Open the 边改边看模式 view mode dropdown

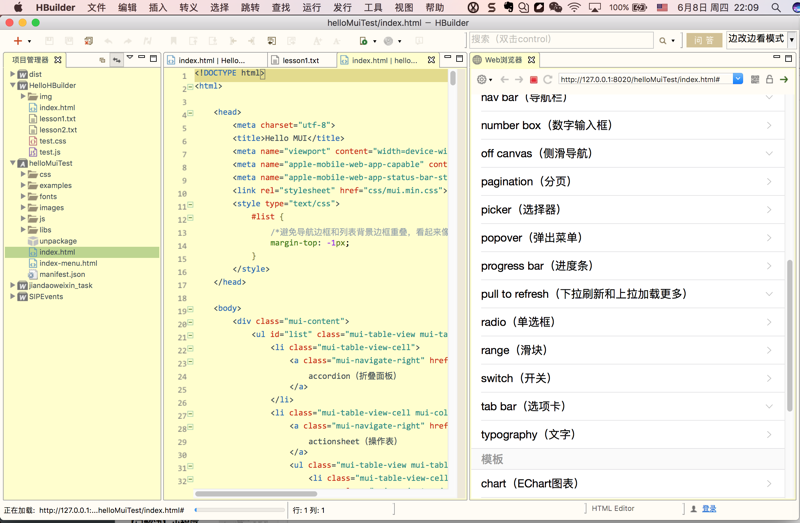791,40
